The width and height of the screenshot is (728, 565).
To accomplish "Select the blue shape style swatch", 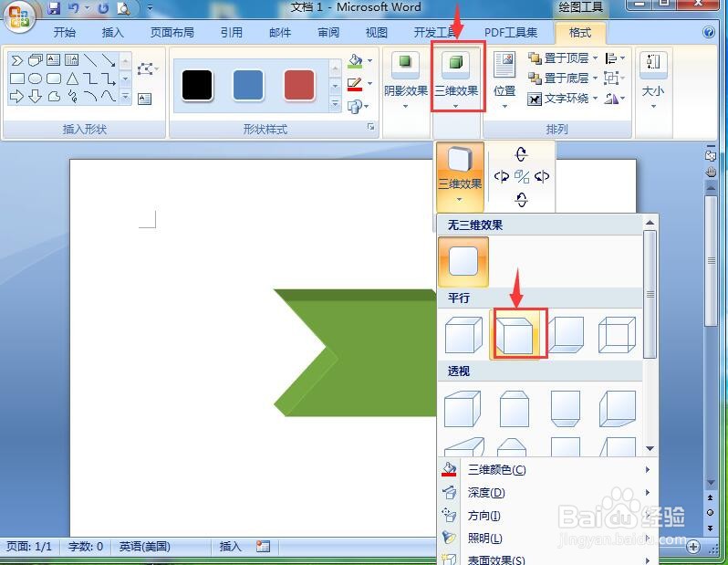I will [248, 86].
